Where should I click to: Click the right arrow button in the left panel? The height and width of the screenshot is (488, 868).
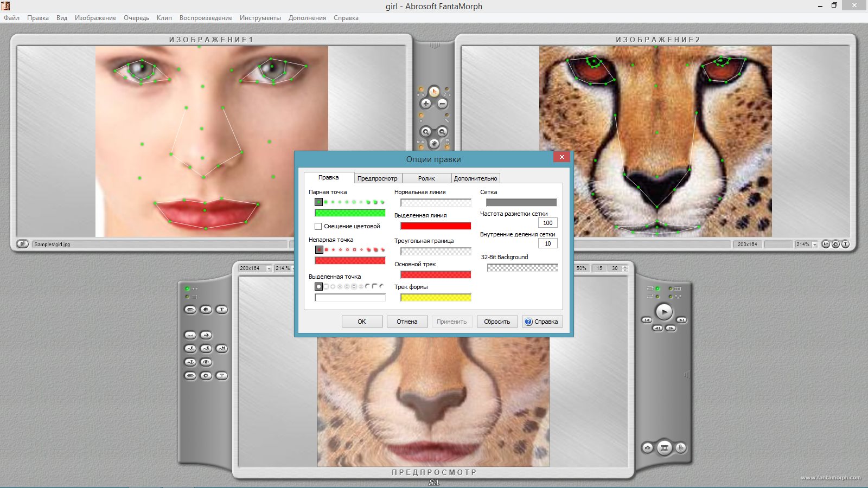pyautogui.click(x=206, y=335)
